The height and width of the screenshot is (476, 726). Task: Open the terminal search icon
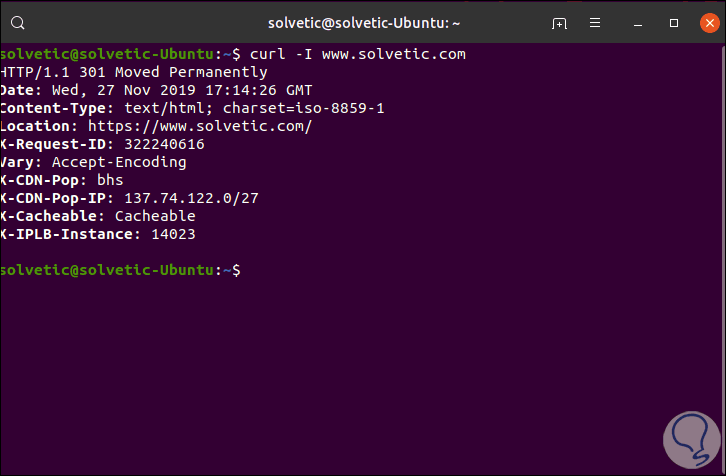click(x=19, y=22)
